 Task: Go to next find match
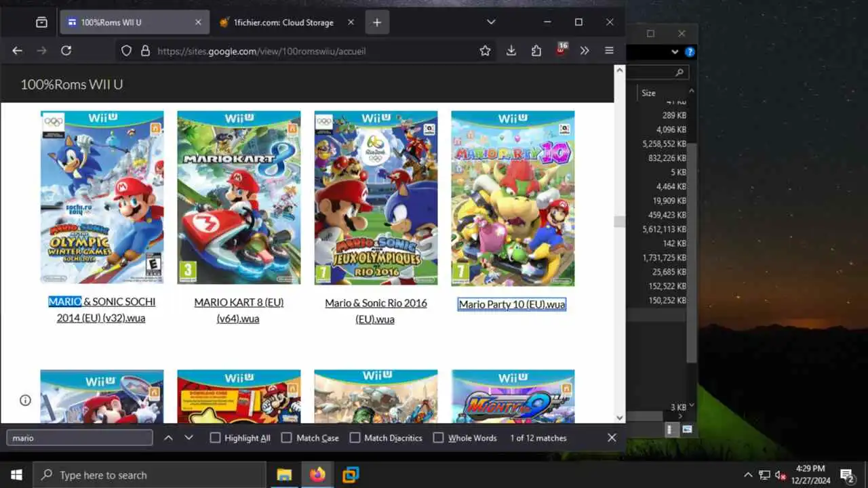pyautogui.click(x=189, y=438)
